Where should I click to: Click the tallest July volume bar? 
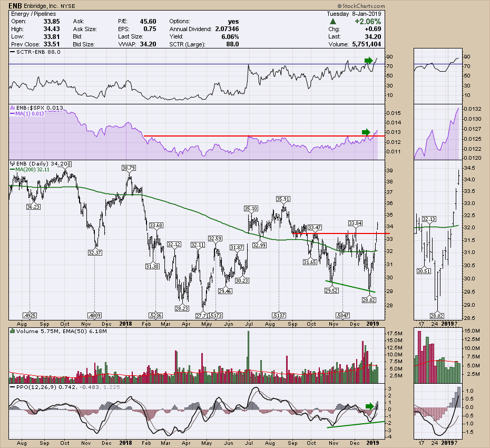(249, 357)
